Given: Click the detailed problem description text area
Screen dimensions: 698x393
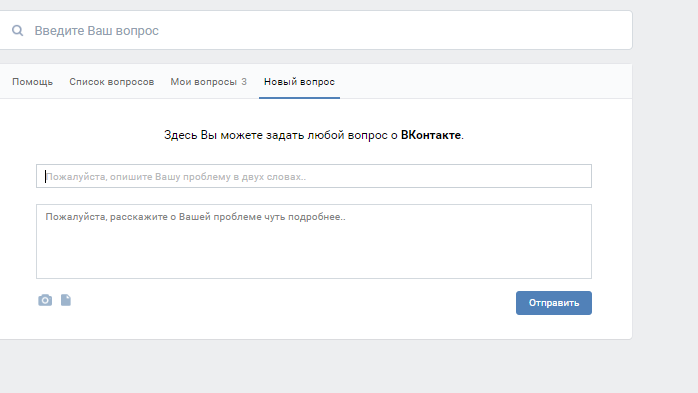Looking at the screenshot, I should pos(314,242).
